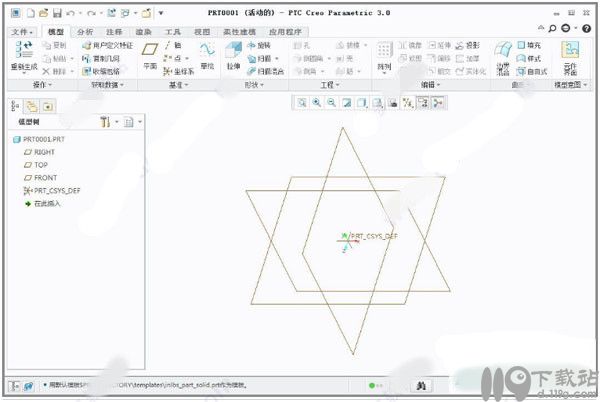Select the RIGHT datum plane in tree
This screenshot has height=402, width=600.
coord(39,152)
